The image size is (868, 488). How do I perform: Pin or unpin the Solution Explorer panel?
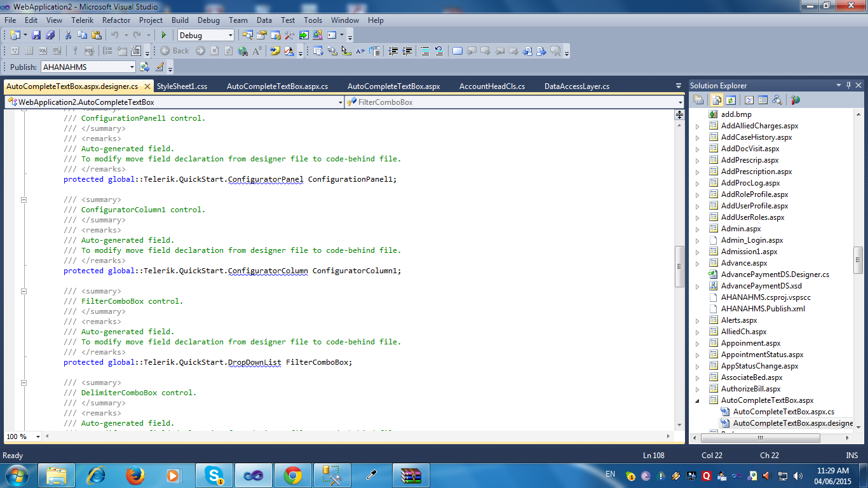tap(848, 85)
